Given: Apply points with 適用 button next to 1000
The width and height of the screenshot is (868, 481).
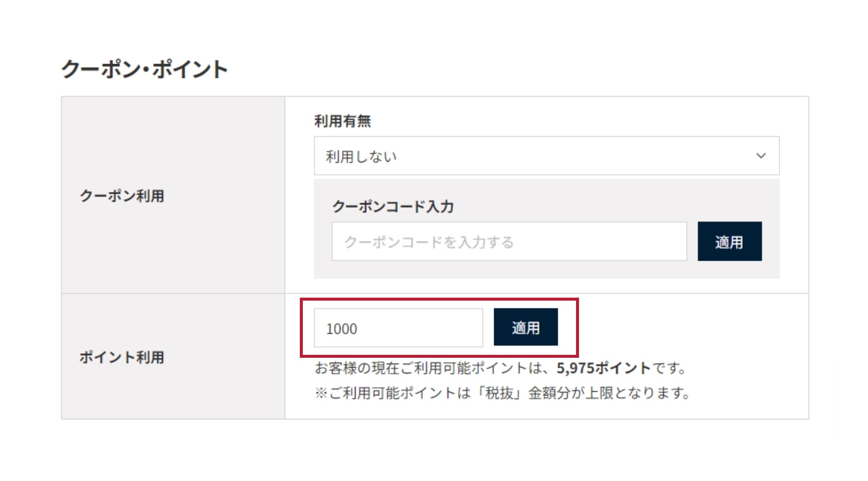Looking at the screenshot, I should [x=526, y=327].
